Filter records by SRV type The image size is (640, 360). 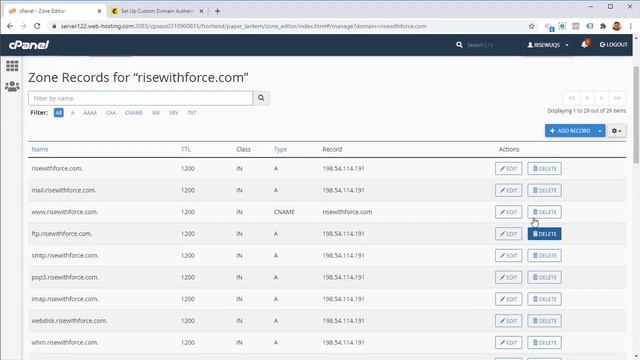[173, 113]
